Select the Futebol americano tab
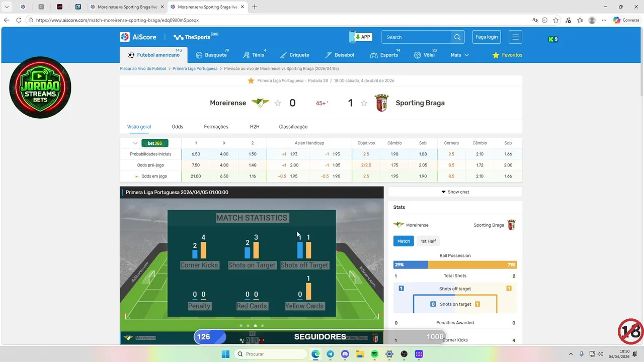Viewport: 644px width, 362px height. tap(153, 55)
